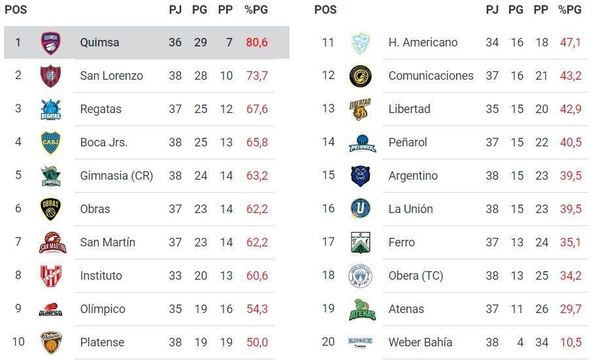Click the La Unión logo
Screen dimensions: 592x364
click(x=360, y=209)
